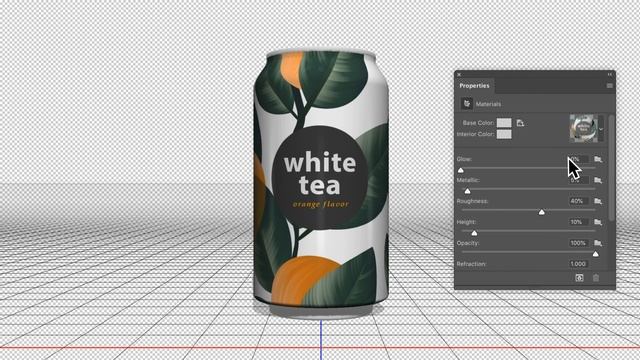Click trash icon in Properties panel

click(596, 278)
